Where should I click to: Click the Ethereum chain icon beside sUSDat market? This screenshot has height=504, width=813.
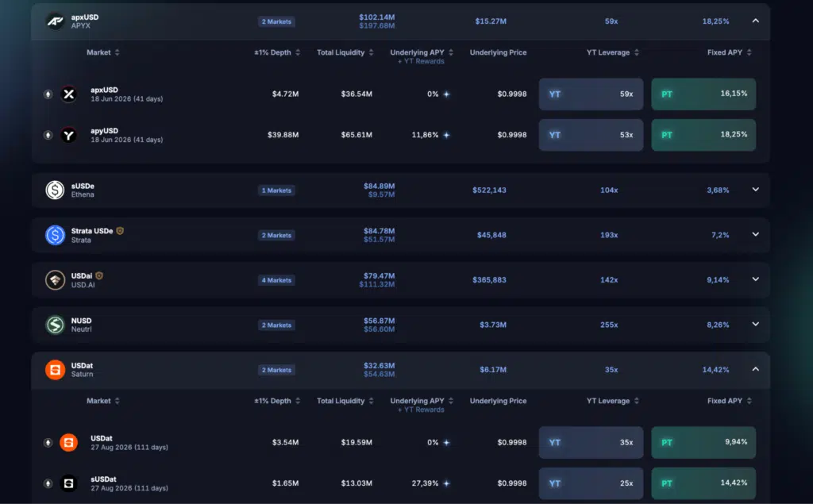pos(48,483)
